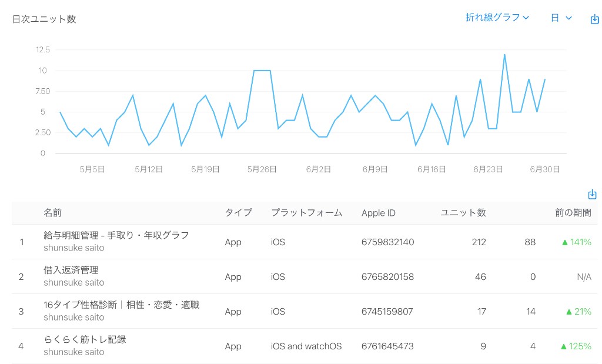602x364 pixels.
Task: Click previous period value 14
Action: (531, 312)
